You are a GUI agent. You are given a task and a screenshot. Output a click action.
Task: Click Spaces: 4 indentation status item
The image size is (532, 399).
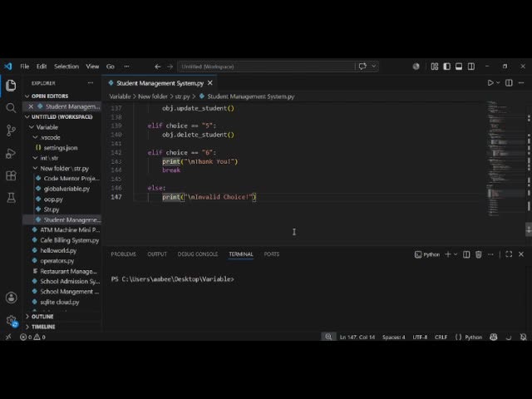tap(393, 337)
